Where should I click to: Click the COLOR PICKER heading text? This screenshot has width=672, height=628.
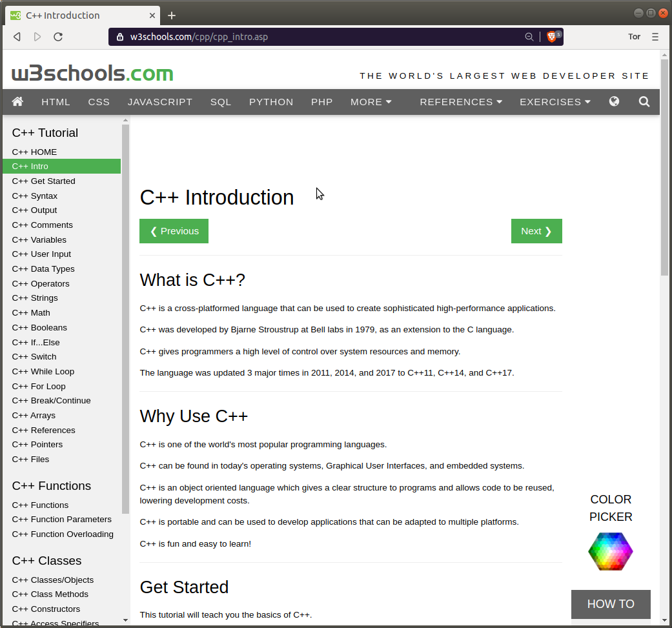click(x=611, y=508)
